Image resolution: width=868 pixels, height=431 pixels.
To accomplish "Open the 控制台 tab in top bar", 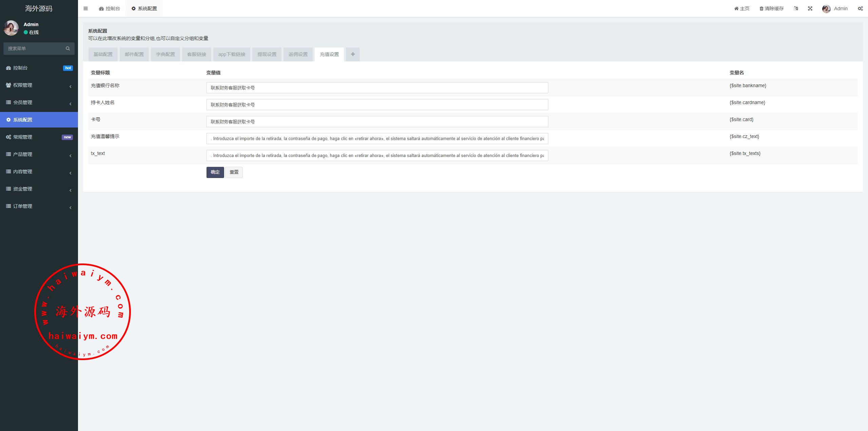I will coord(110,8).
